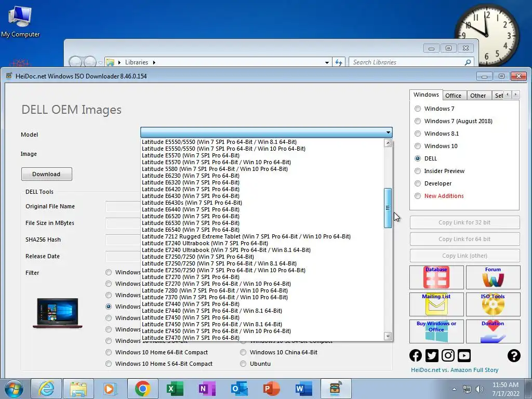Open the Windows Start orb
The image size is (532, 399).
tap(14, 389)
